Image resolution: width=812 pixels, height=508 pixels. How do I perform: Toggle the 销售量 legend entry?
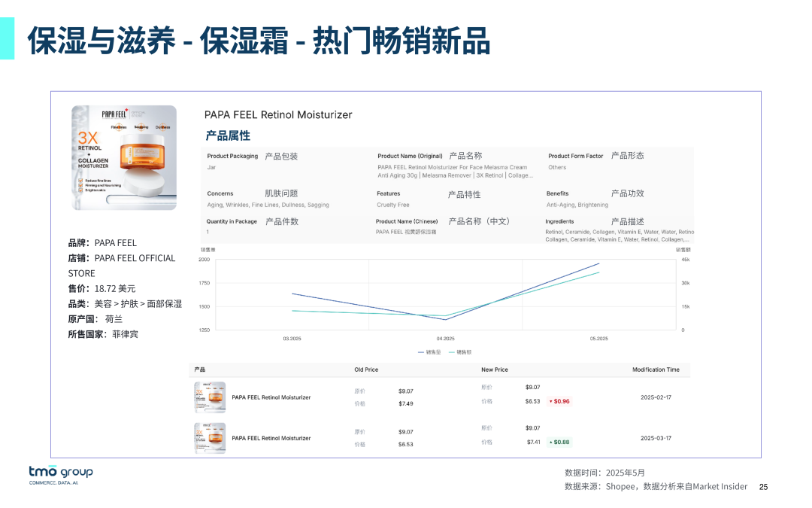429,352
